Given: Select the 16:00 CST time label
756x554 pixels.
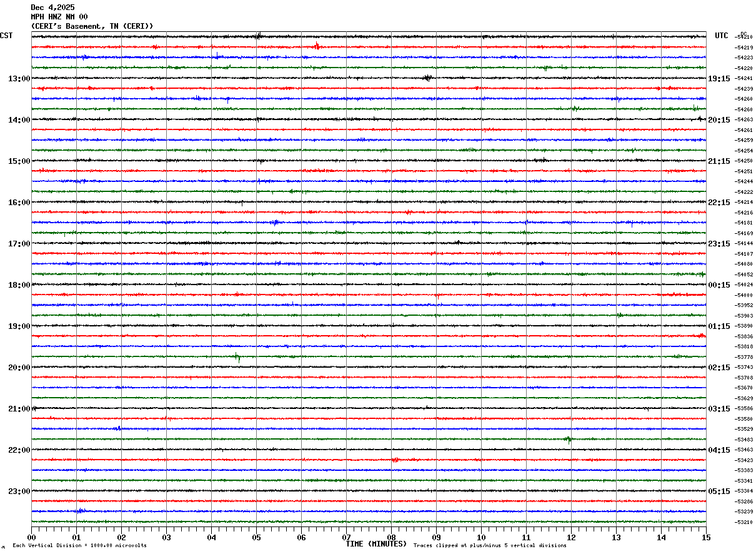Looking at the screenshot, I should [x=19, y=203].
